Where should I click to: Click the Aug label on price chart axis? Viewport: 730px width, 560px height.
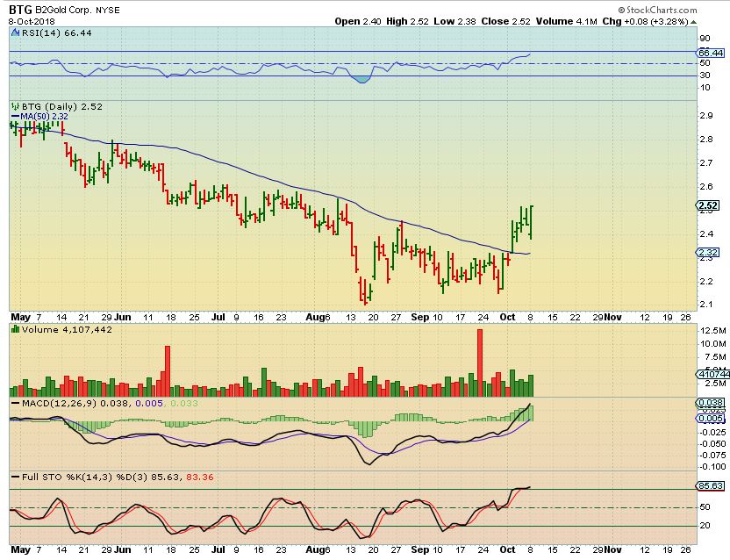[x=315, y=317]
